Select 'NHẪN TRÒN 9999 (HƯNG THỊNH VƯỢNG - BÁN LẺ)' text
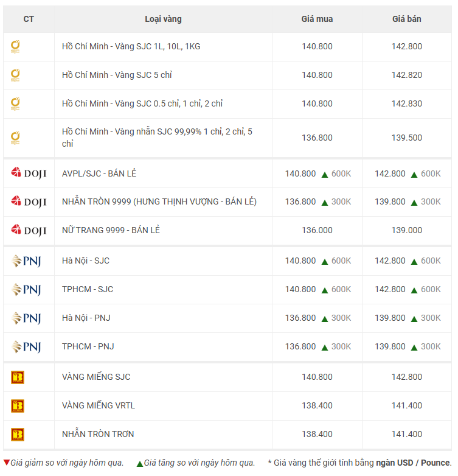Screen dimensions: 458x476 (159, 202)
